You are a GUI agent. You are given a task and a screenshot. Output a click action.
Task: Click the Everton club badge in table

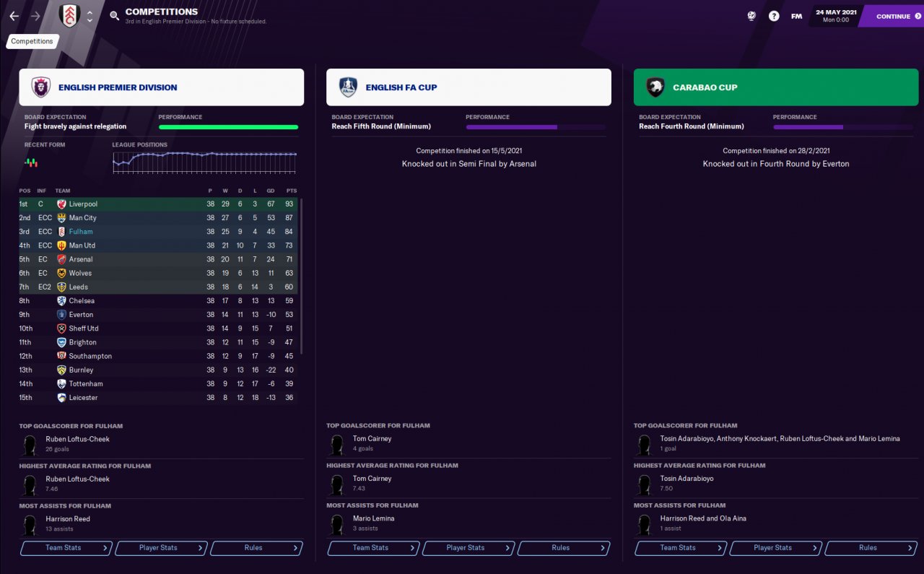pos(61,315)
